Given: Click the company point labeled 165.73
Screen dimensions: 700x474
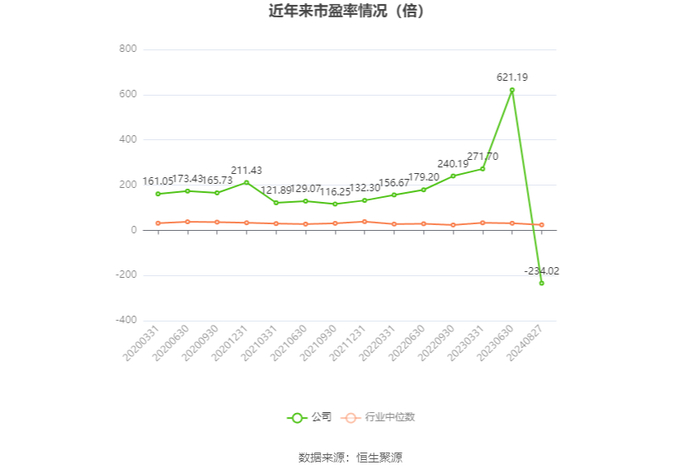Looking at the screenshot, I should (217, 193).
